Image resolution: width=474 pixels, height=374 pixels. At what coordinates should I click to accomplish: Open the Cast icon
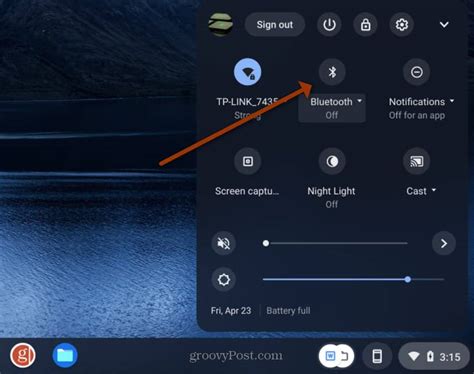coord(417,161)
